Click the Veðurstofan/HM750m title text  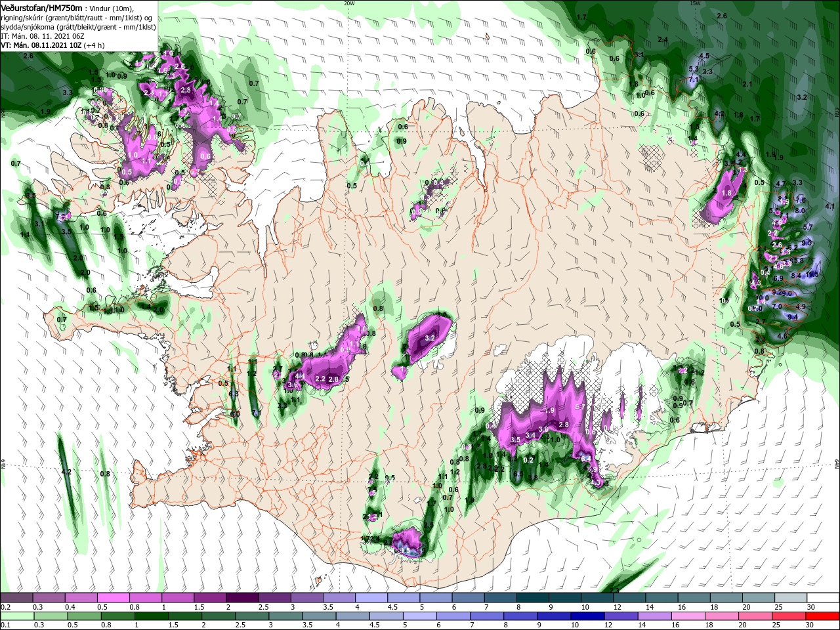41,7
